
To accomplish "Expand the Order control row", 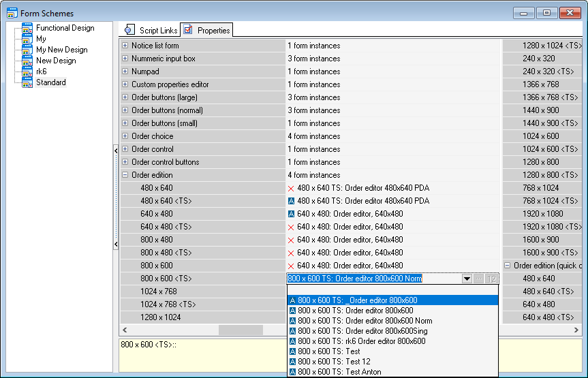I will pyautogui.click(x=125, y=149).
